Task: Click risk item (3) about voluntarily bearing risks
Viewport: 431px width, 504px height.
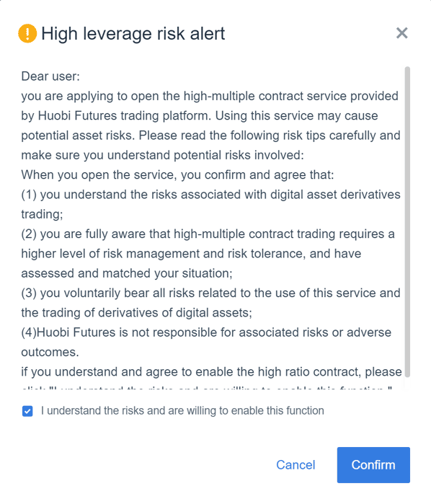Action: pos(211,303)
